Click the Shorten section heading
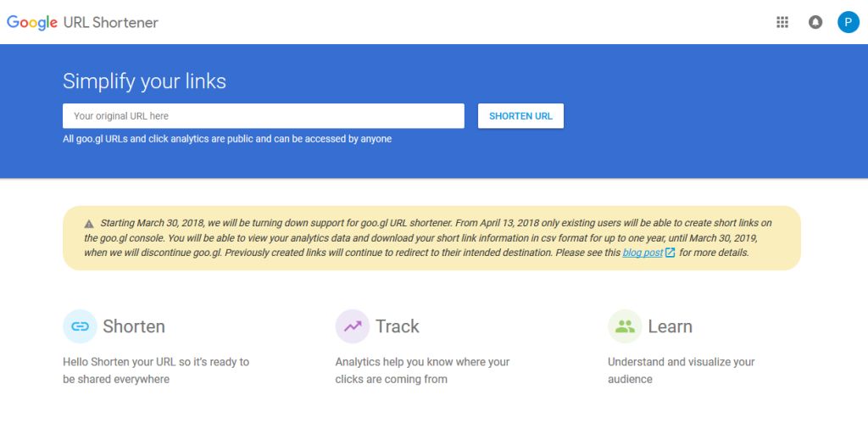This screenshot has height=423, width=868. (134, 326)
